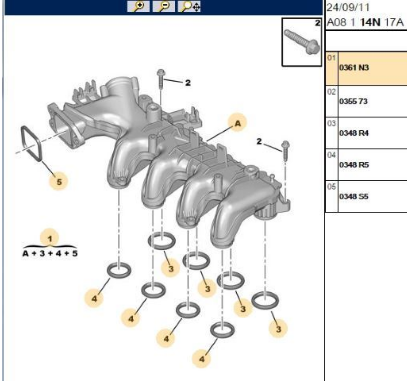Image resolution: width=407 pixels, height=391 pixels.
Task: Click index cell 02 in parts table
Action: (x=332, y=101)
